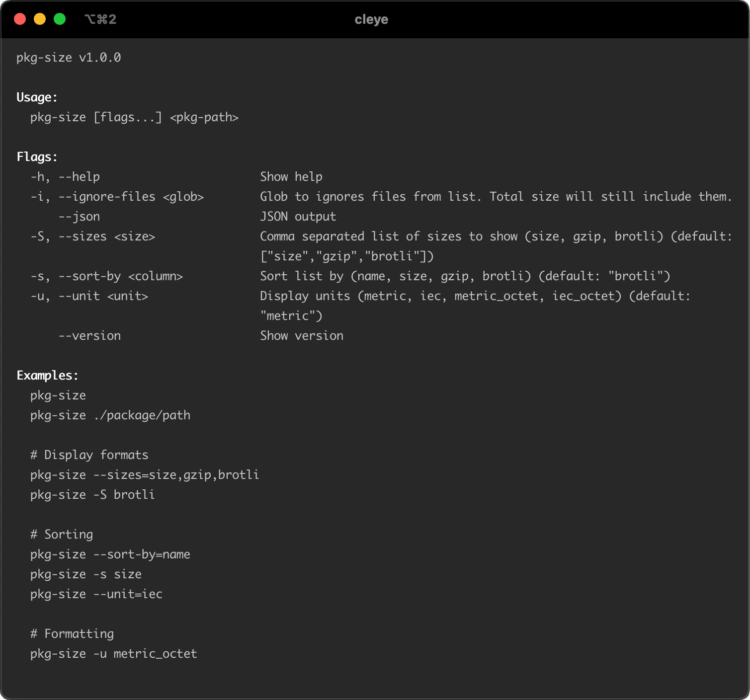
Task: Click the ⌥⌘2 shortcut indicator in title bar
Action: coord(100,19)
